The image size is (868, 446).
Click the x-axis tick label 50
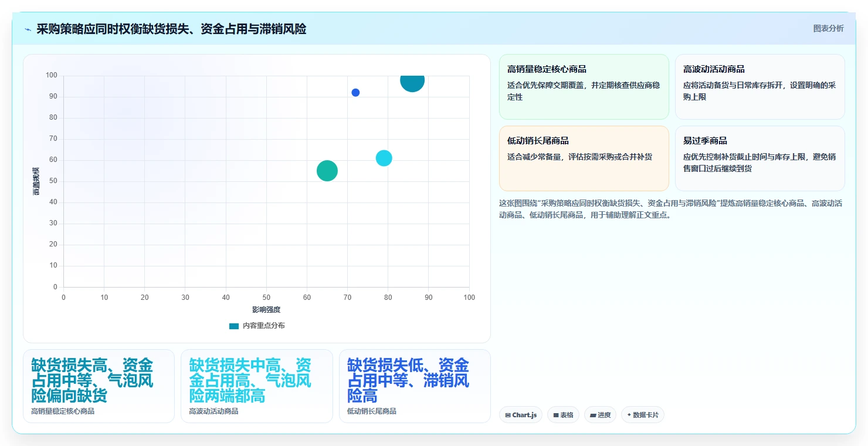pos(266,298)
